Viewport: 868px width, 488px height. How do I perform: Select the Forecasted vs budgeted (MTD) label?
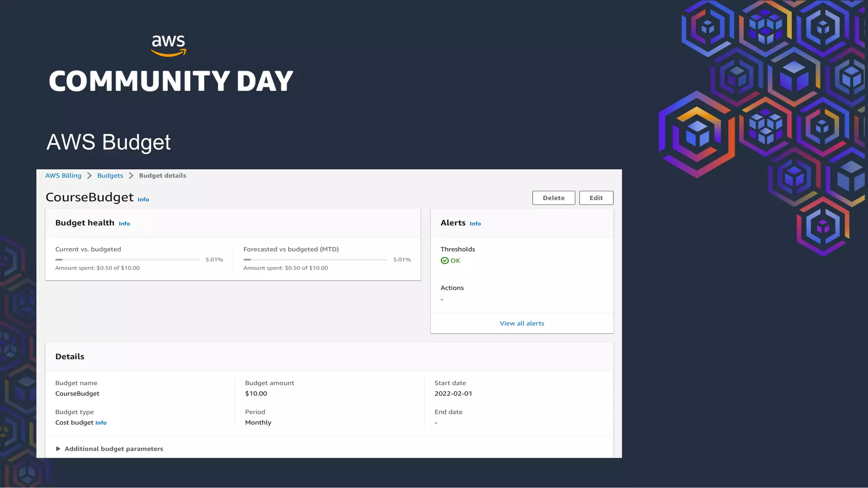click(x=291, y=249)
